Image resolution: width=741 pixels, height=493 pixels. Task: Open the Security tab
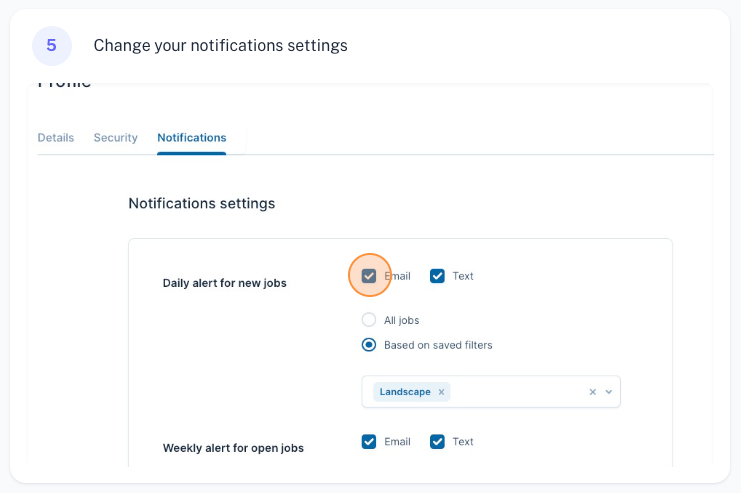click(115, 138)
